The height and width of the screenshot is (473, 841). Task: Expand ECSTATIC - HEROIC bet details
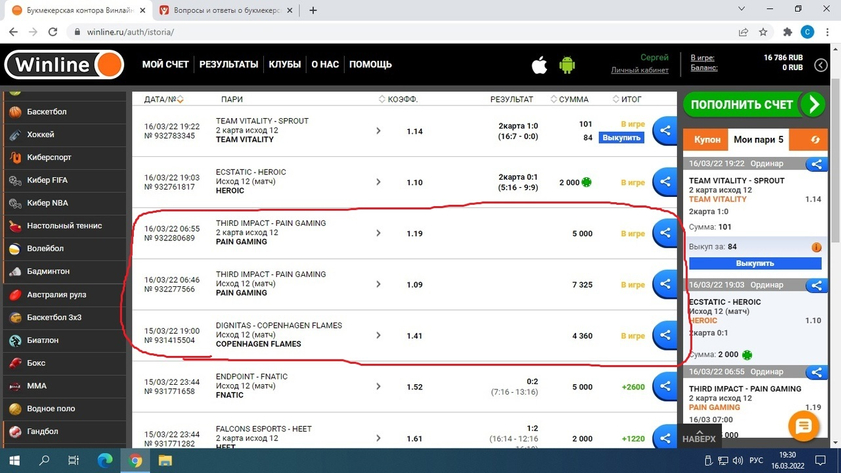(x=378, y=182)
